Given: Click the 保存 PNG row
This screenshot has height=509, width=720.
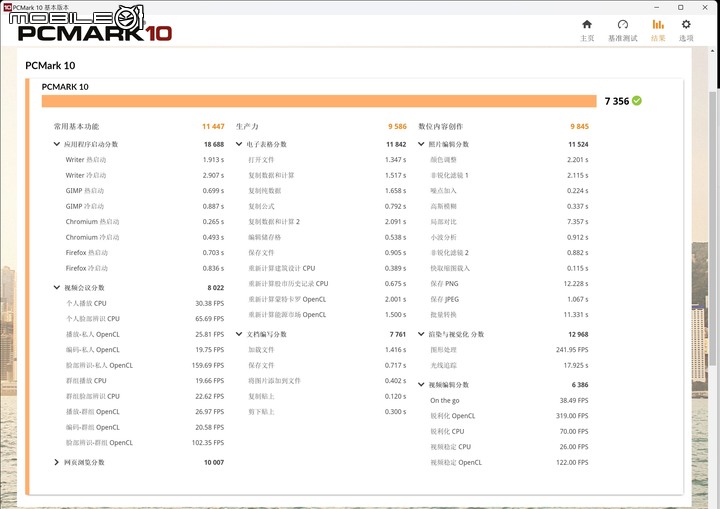Looking at the screenshot, I should [509, 284].
